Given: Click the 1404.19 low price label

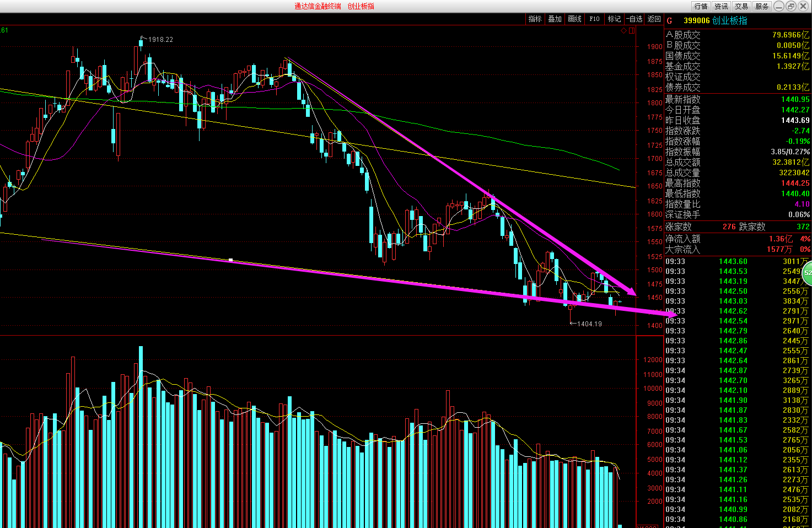Looking at the screenshot, I should (589, 324).
